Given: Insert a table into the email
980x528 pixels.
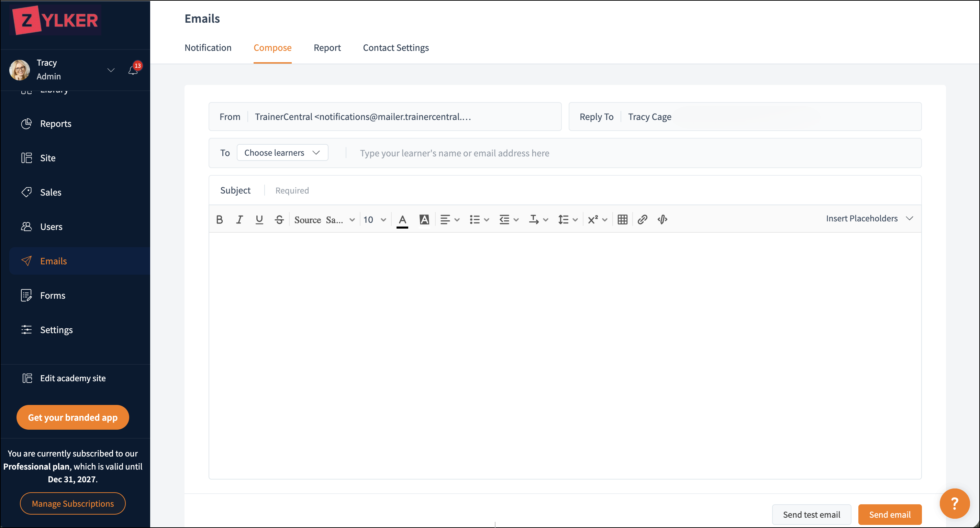Looking at the screenshot, I should pos(622,220).
